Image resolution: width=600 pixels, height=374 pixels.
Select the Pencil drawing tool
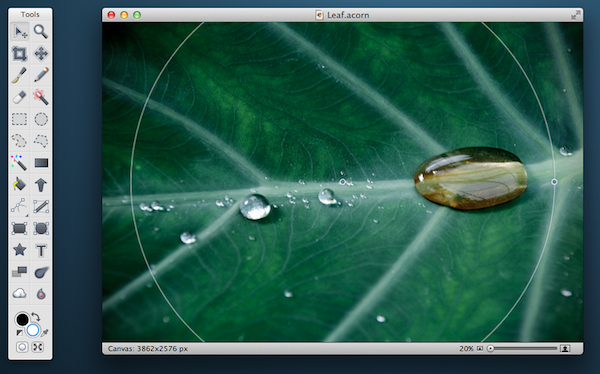41,75
